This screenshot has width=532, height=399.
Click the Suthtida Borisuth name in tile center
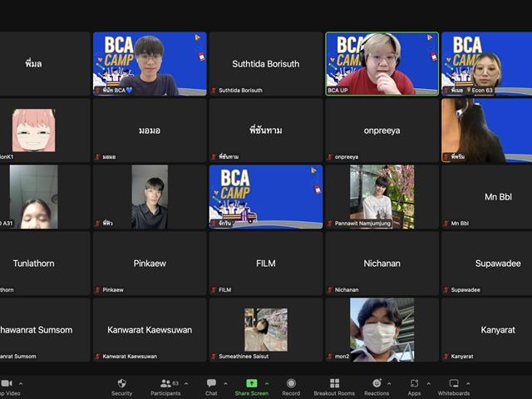266,64
